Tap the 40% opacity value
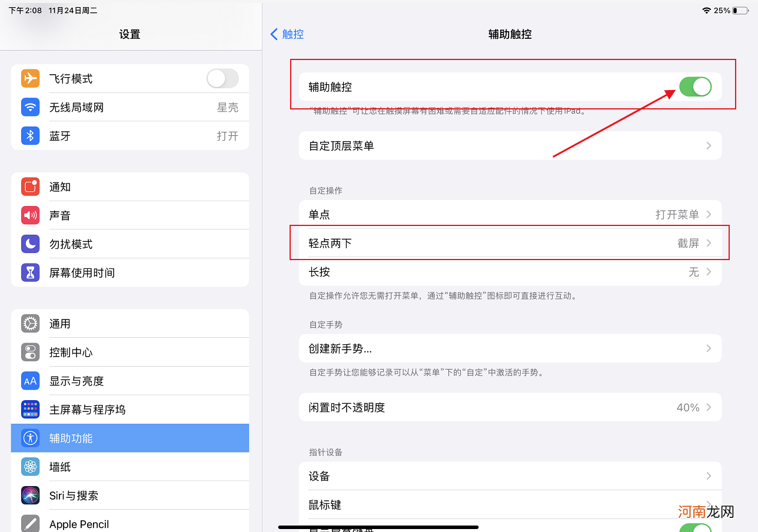 (x=688, y=407)
